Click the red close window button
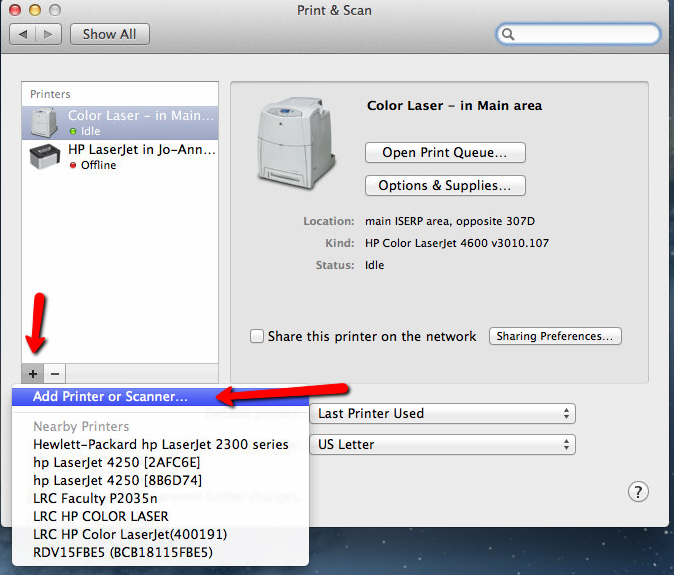 click(15, 10)
